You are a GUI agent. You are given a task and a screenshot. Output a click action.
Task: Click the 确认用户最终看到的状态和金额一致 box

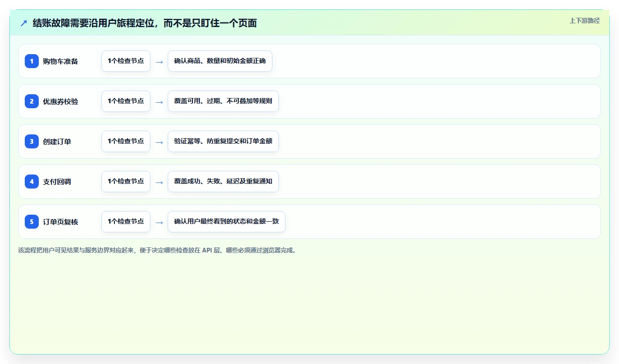click(x=227, y=222)
